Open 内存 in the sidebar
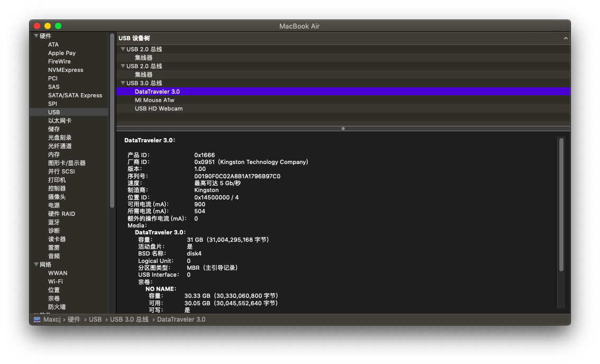 [x=54, y=154]
